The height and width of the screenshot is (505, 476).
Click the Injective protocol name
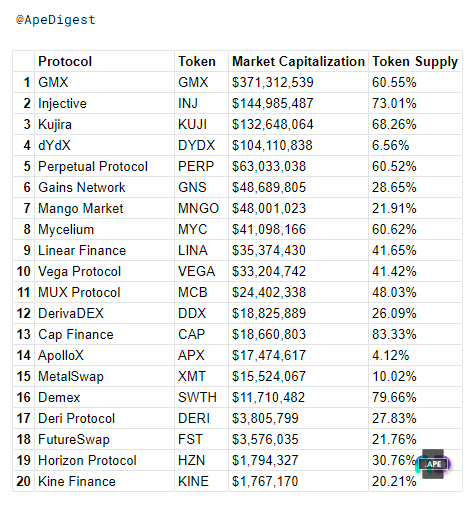(62, 104)
